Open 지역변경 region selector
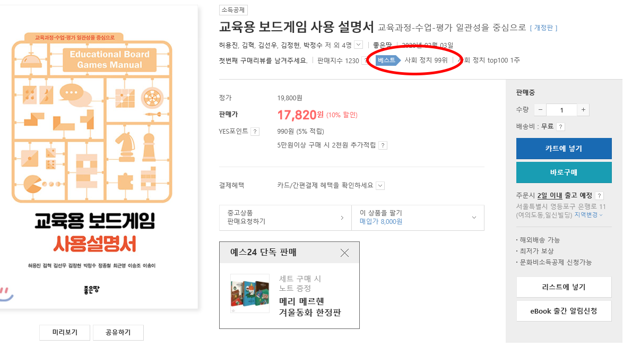Image resolution: width=632 pixels, height=364 pixels. coord(588,215)
